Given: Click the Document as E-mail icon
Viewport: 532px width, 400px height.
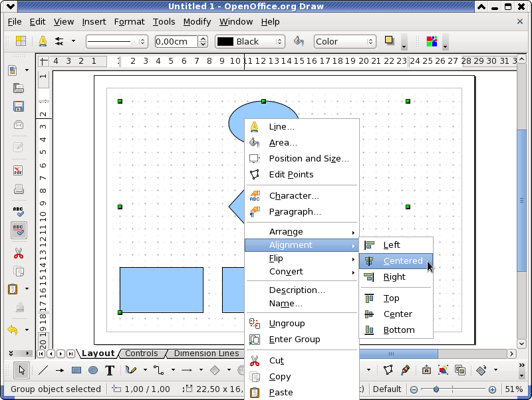Looking at the screenshot, I should pyautogui.click(x=19, y=125).
